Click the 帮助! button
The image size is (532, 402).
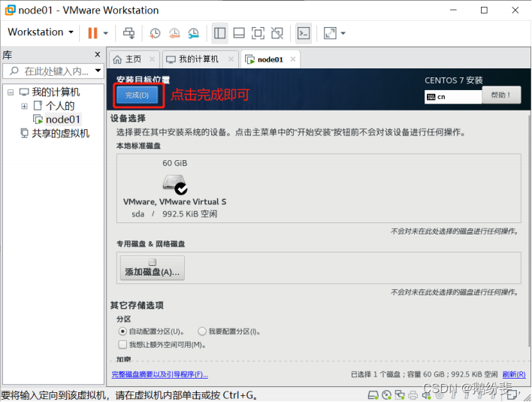pyautogui.click(x=501, y=95)
